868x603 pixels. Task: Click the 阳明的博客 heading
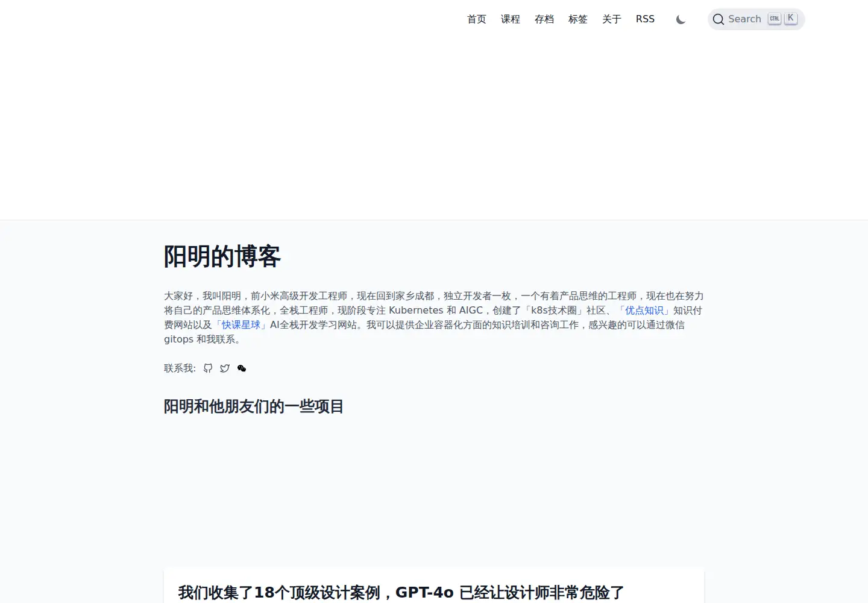222,256
